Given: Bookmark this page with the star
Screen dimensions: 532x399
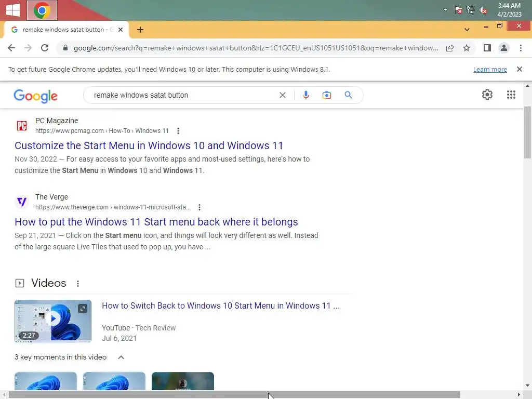Looking at the screenshot, I should [467, 48].
